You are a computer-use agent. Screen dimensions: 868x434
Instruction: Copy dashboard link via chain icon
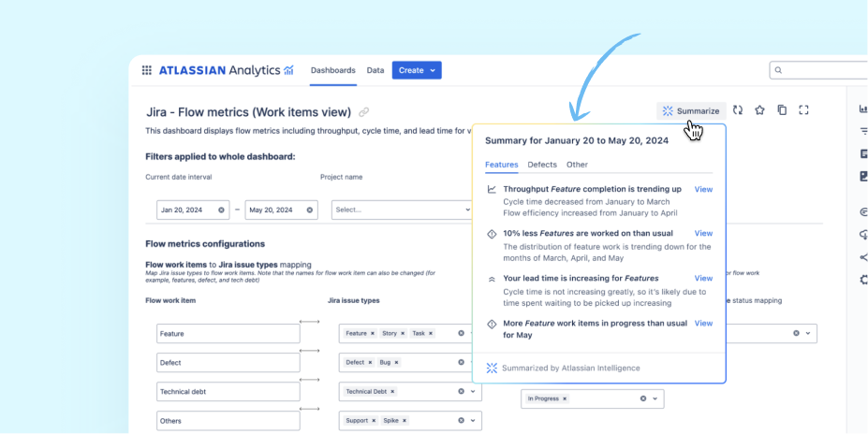363,112
